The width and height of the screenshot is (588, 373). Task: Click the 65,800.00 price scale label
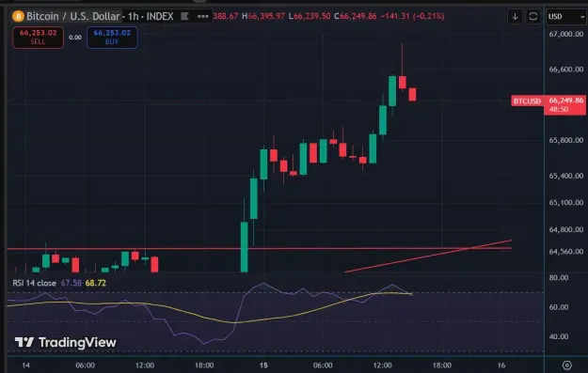point(566,140)
